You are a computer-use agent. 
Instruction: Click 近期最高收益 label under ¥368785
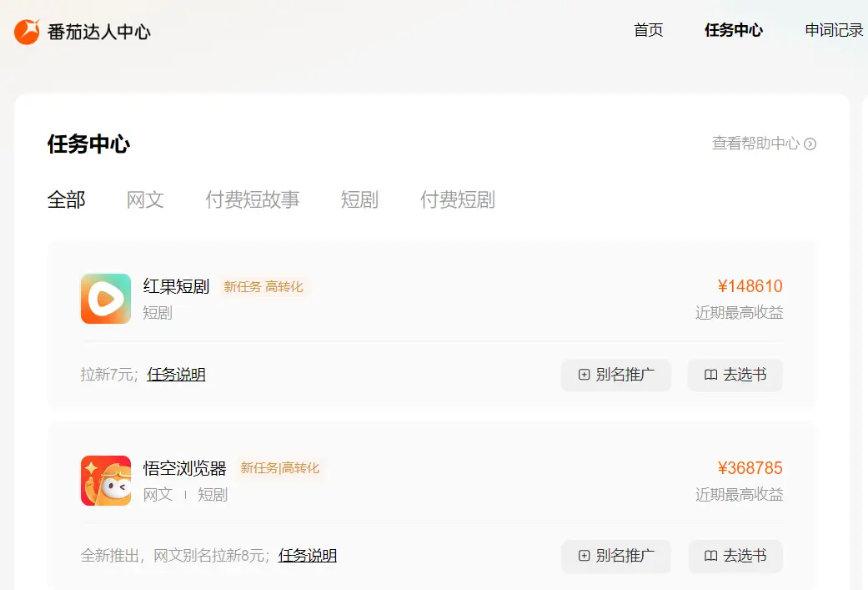point(739,494)
